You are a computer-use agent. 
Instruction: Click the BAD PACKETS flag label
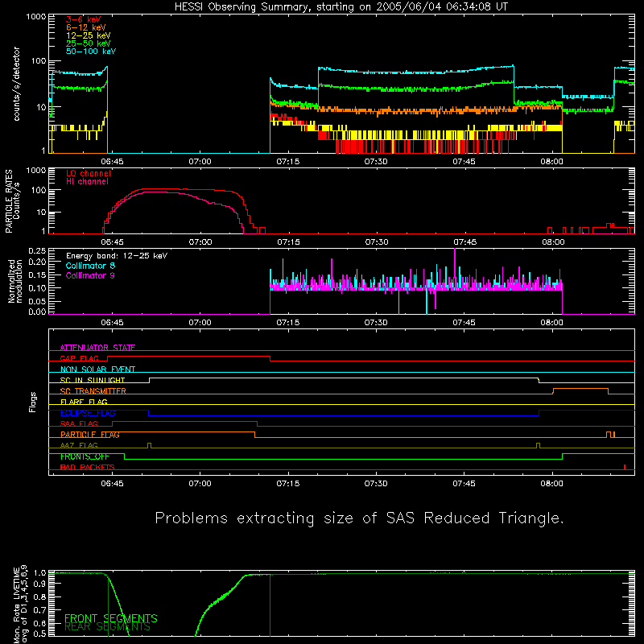(88, 468)
